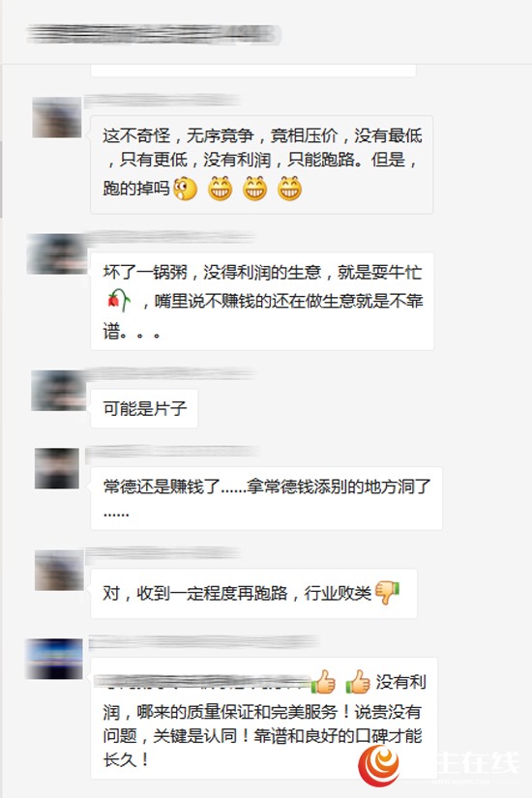The height and width of the screenshot is (798, 532).
Task: Select the 可能是片子 message bubble
Action: click(x=144, y=408)
